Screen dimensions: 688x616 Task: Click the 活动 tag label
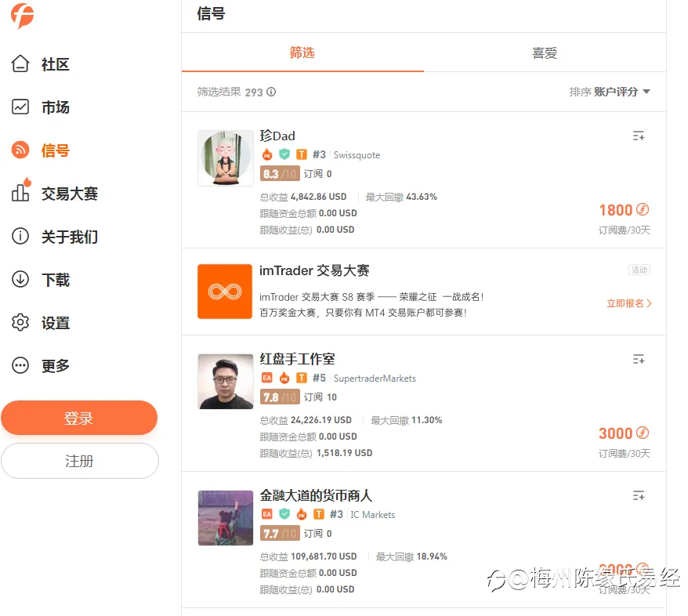click(639, 270)
